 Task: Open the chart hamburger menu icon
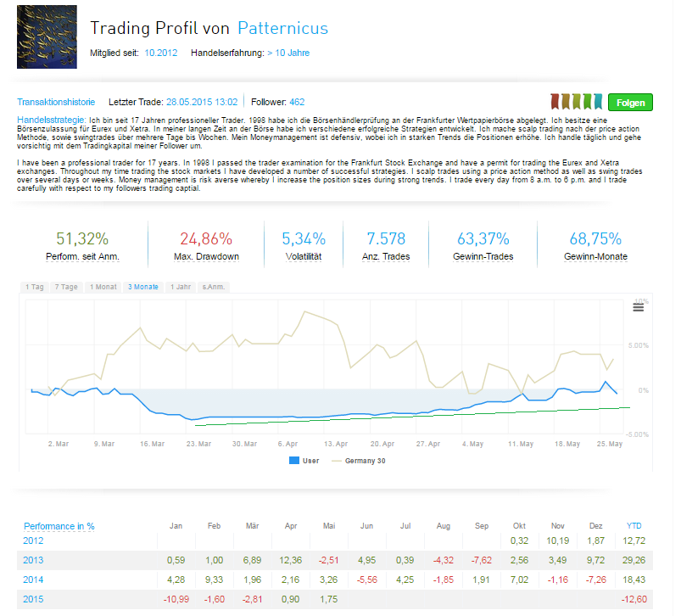pyautogui.click(x=639, y=308)
